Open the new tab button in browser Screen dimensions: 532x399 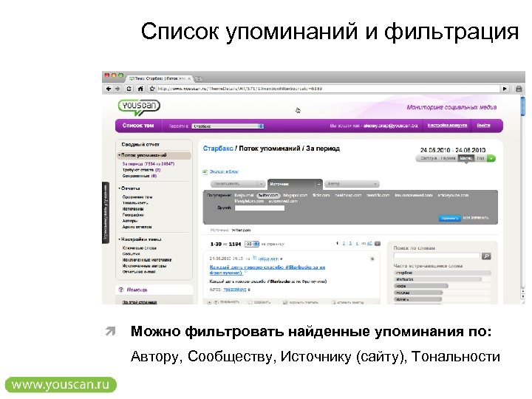pos(199,79)
